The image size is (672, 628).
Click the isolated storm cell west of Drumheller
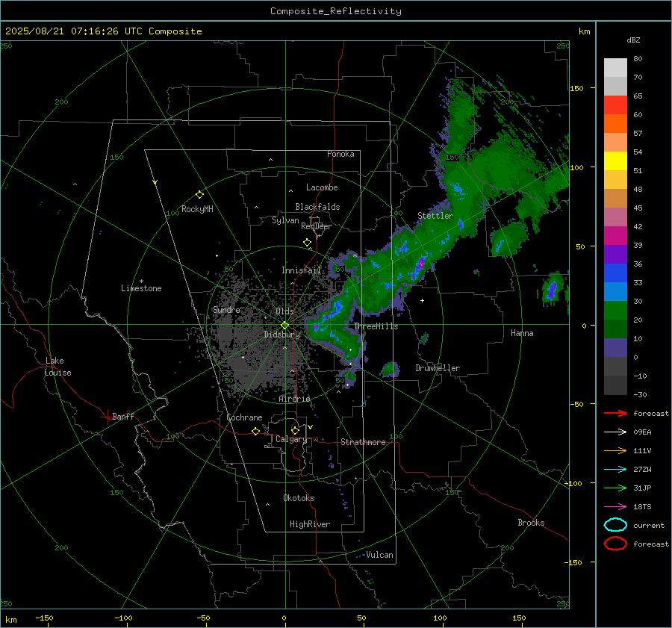[x=390, y=369]
